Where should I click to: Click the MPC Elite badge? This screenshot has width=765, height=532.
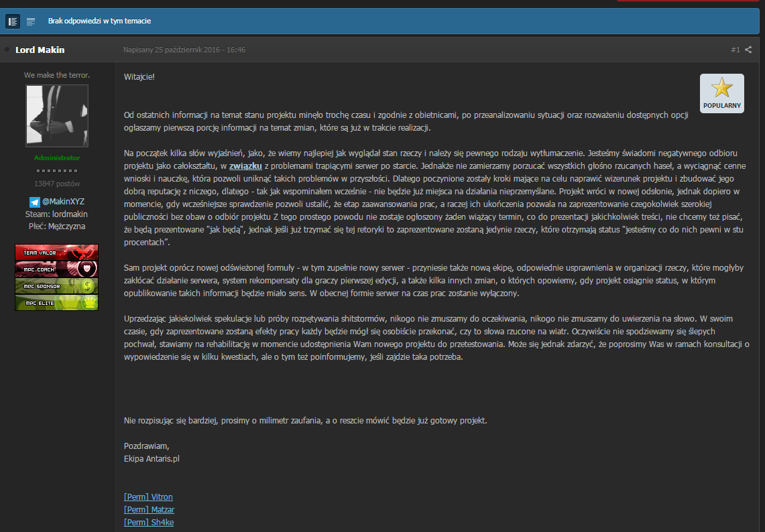56,302
